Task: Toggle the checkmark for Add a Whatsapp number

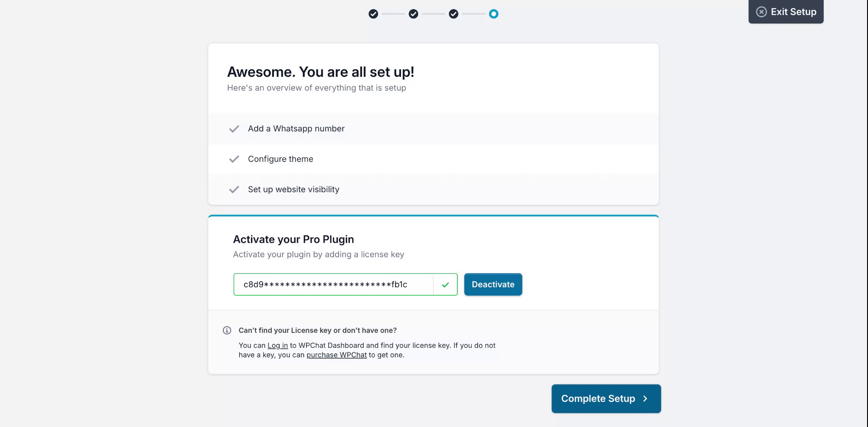Action: coord(234,128)
